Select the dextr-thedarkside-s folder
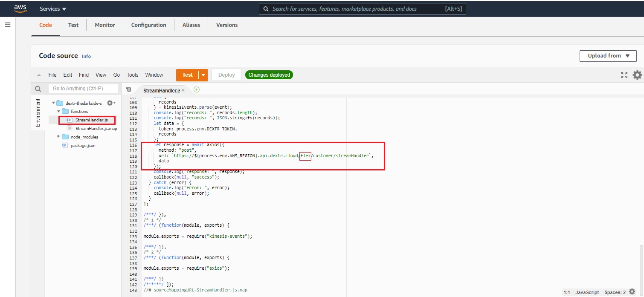The image size is (644, 297). point(83,103)
